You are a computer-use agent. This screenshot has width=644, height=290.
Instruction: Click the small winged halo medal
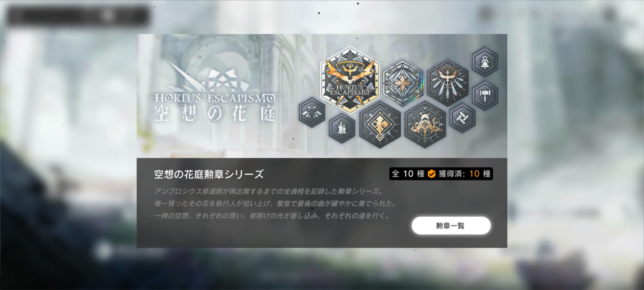pyautogui.click(x=312, y=112)
